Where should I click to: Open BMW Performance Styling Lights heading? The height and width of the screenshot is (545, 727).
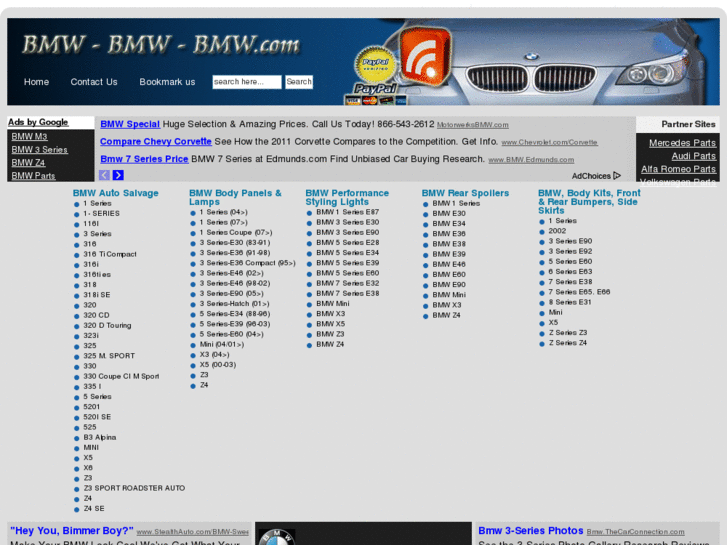point(347,197)
